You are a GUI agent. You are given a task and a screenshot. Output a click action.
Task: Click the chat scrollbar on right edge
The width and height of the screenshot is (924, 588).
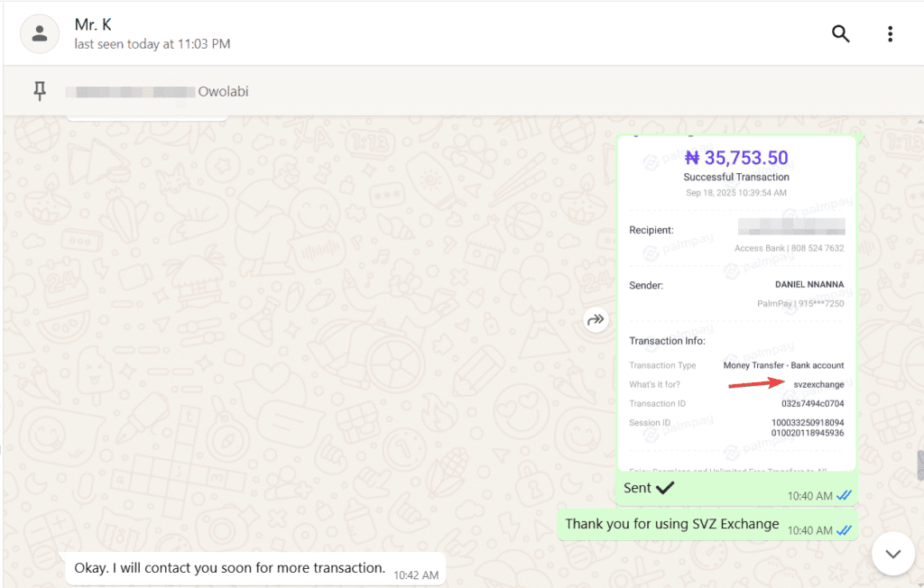point(919,465)
